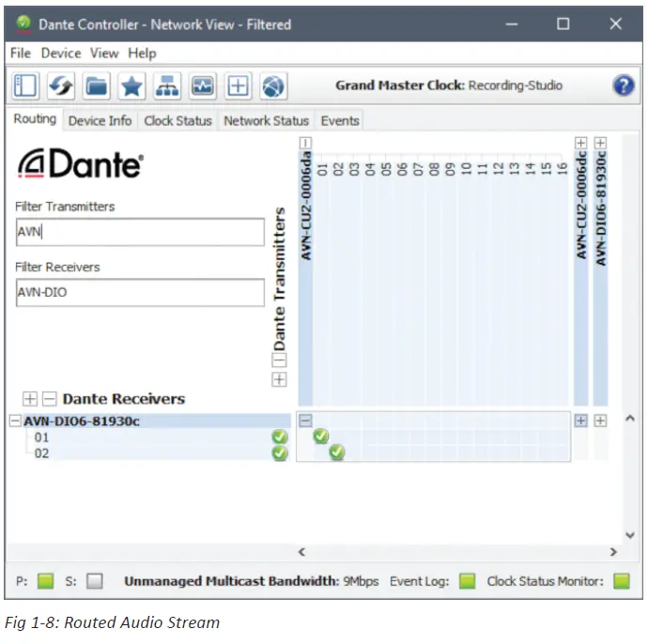Switch to the Events tab
The width and height of the screenshot is (648, 644).
coord(340,120)
